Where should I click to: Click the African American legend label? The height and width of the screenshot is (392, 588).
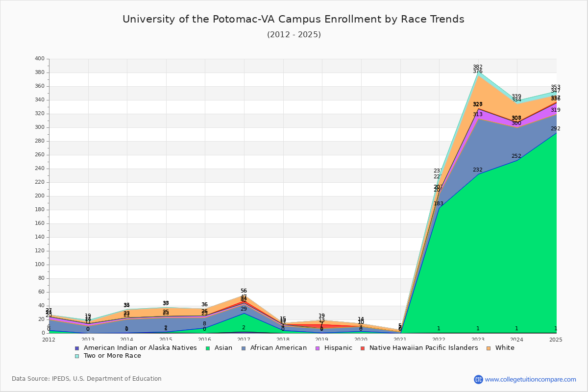278,348
